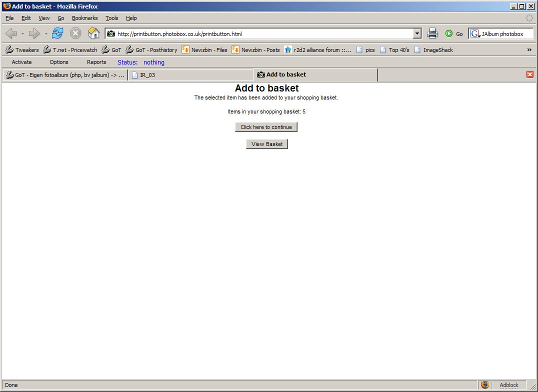Switch to the IR_03 tab
Screen dimensions: 538x392
(x=191, y=75)
